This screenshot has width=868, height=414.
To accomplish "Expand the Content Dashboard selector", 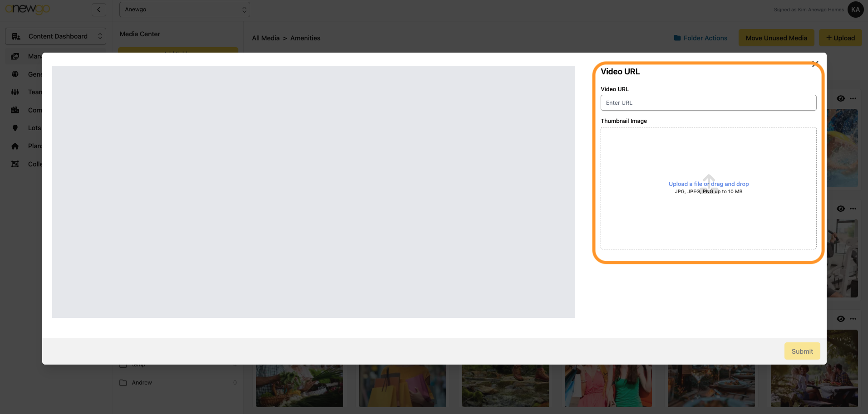I will 55,36.
